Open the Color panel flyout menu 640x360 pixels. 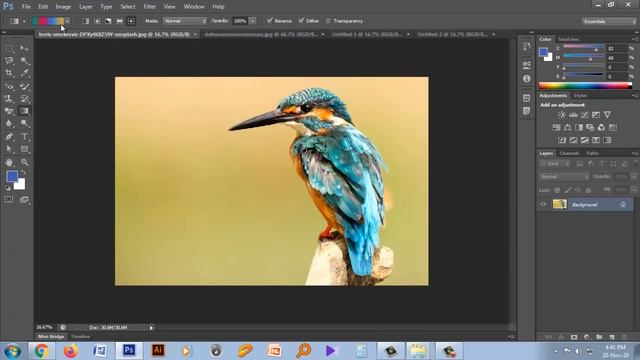tap(635, 39)
